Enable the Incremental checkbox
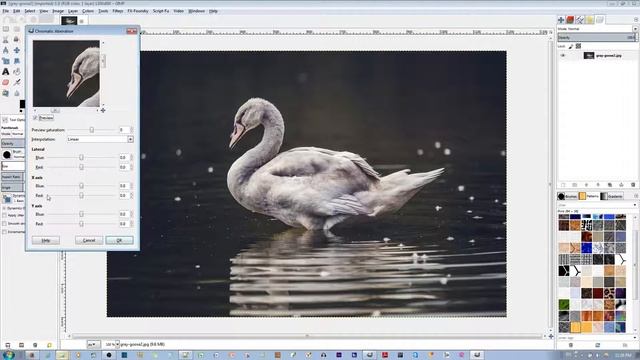The height and width of the screenshot is (360, 640). coord(4,232)
